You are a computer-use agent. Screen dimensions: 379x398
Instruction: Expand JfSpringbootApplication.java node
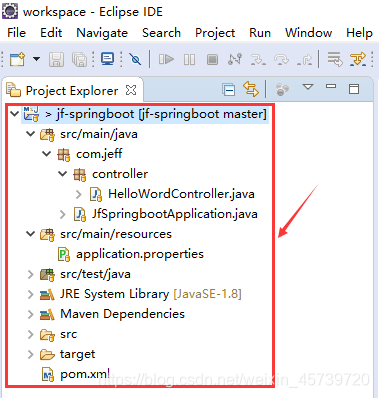[63, 214]
